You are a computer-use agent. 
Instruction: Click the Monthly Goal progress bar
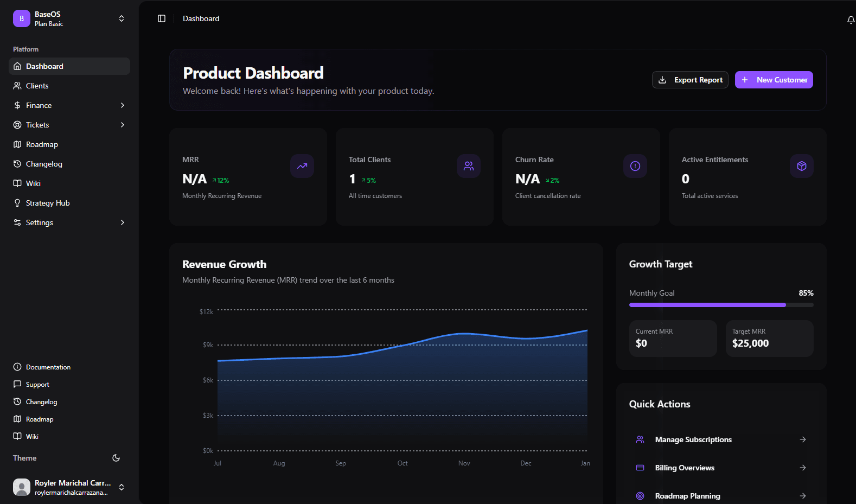pos(721,305)
